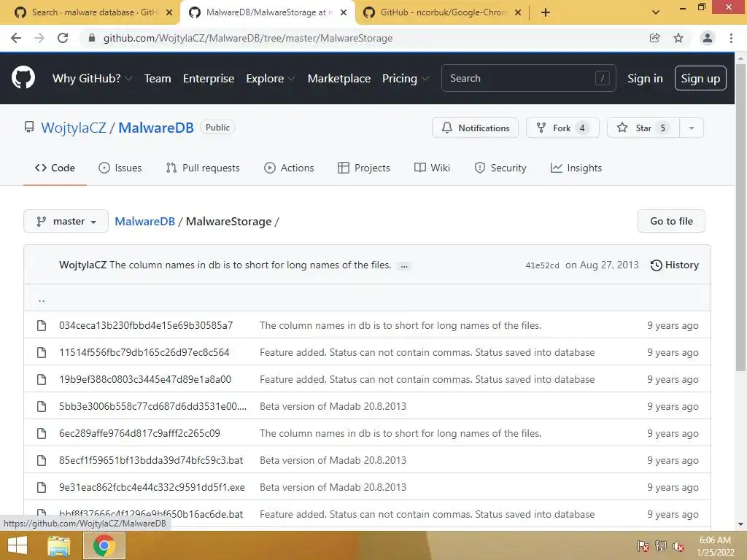Open 'Beta version of Madab' commit for 85ecf1f row

pyautogui.click(x=333, y=461)
